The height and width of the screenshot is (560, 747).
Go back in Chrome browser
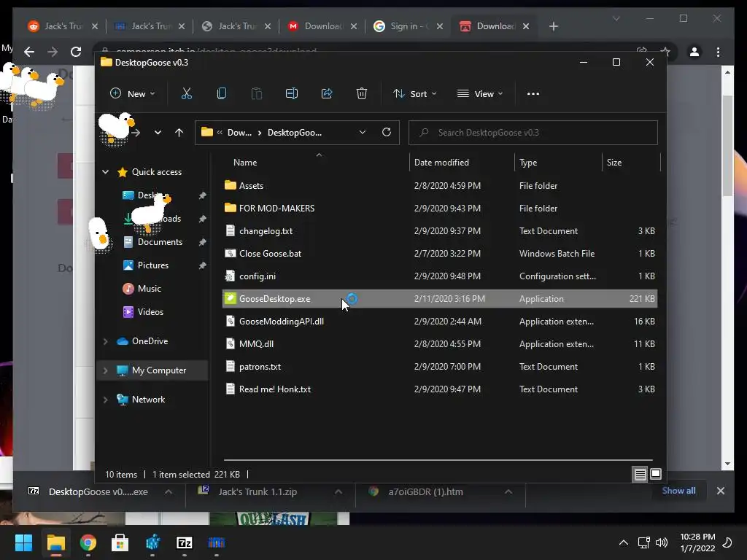point(29,52)
